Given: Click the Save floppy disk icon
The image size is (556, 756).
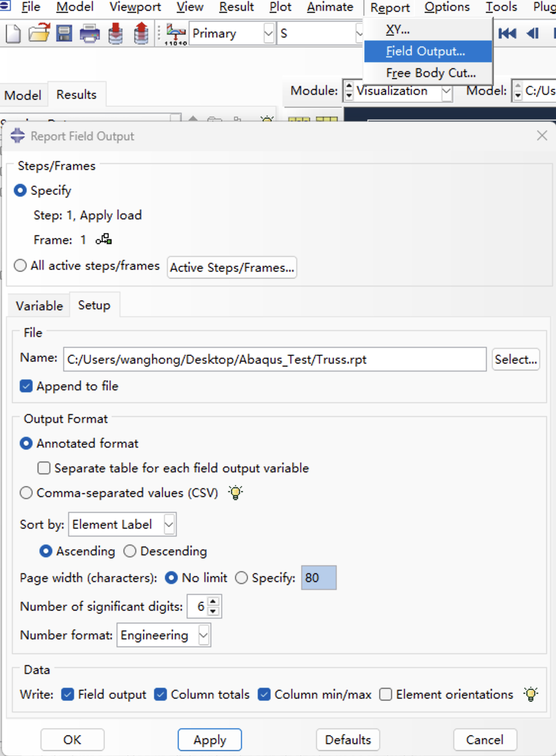Looking at the screenshot, I should tap(64, 34).
